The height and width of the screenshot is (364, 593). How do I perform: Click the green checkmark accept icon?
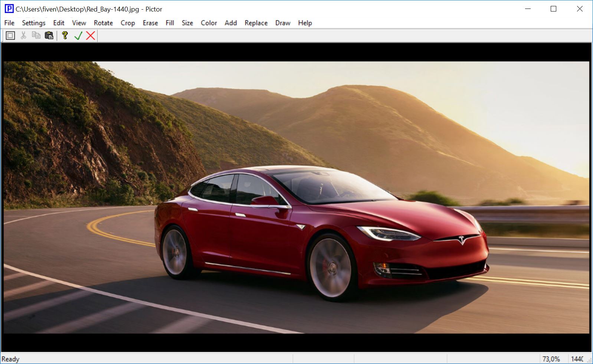[78, 36]
